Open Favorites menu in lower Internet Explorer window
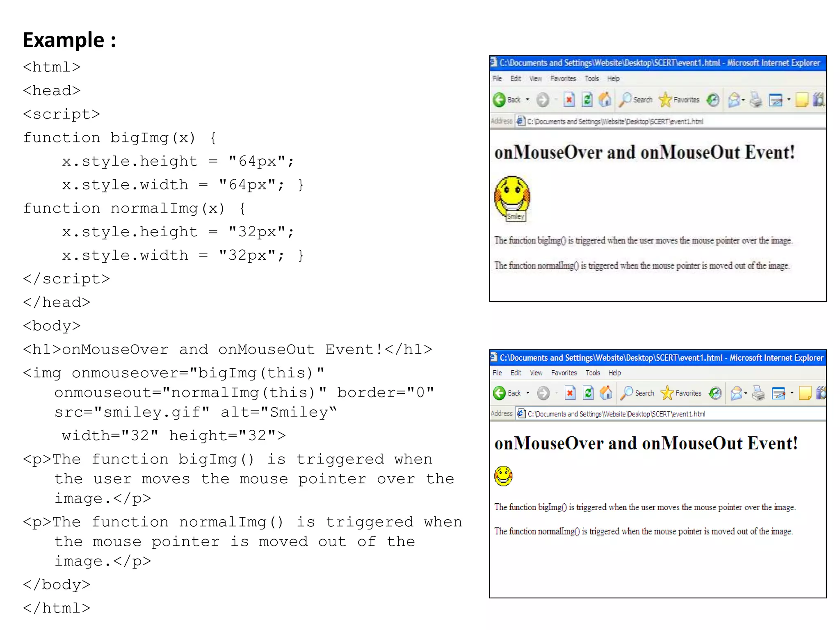Screen dimensions: 840x630 pyautogui.click(x=564, y=373)
